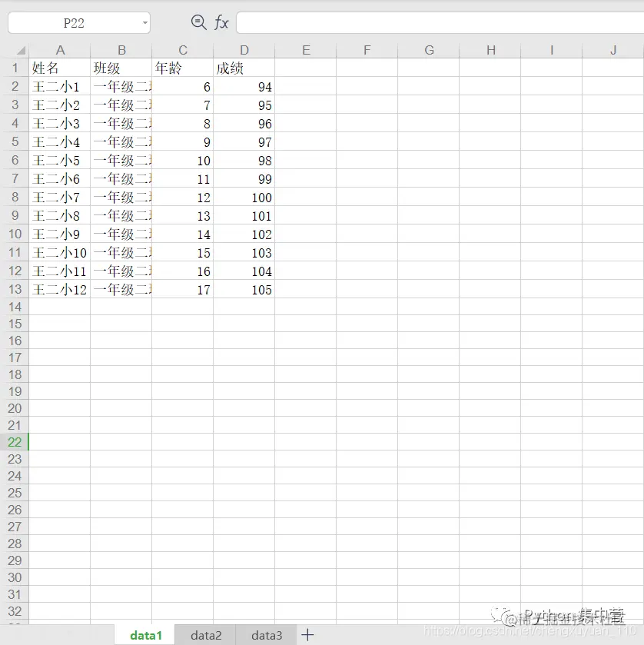Select column C header
The height and width of the screenshot is (645, 644).
click(183, 50)
